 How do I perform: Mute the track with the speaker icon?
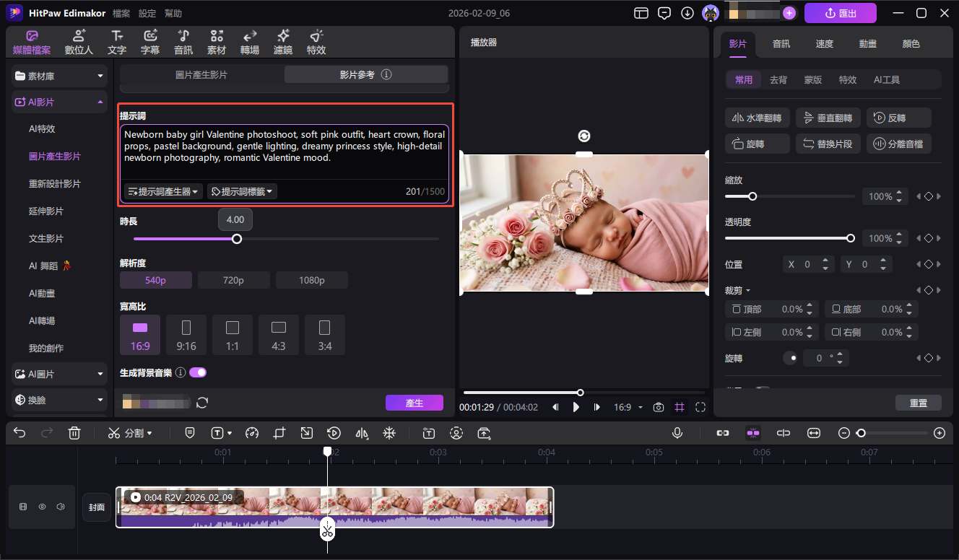tap(61, 506)
